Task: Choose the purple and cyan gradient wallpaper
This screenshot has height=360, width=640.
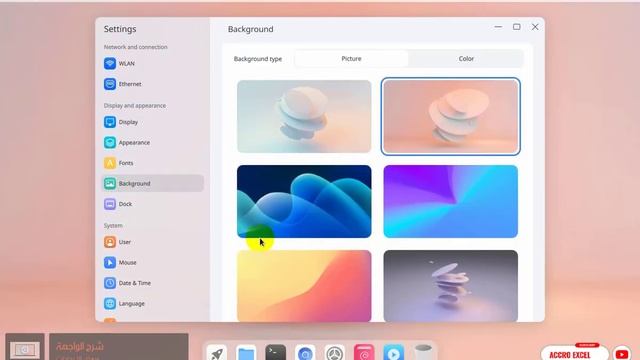Action: tap(451, 201)
